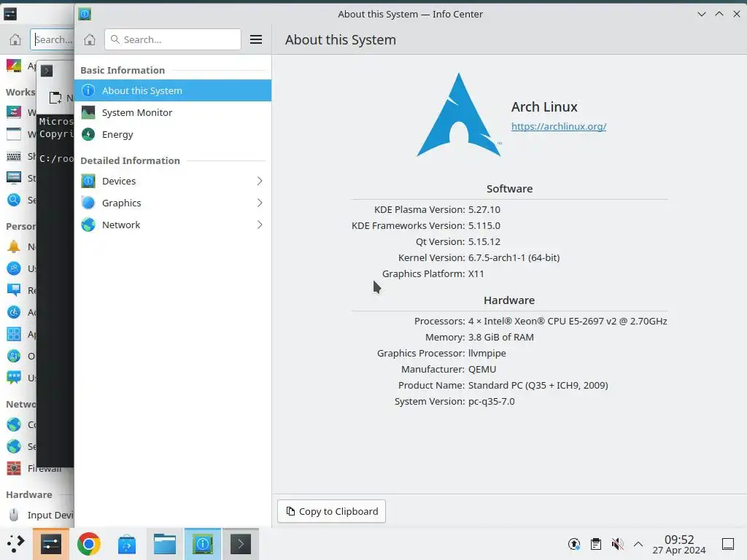Open Search magnifier icon in System Settings

[14, 200]
